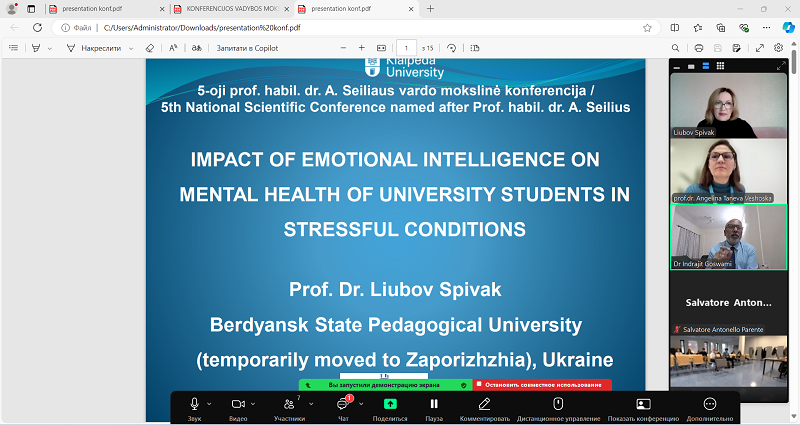The height and width of the screenshot is (425, 800).
Task: Select Angelina Taneva Veshoska video thumbnail
Action: coord(729,171)
